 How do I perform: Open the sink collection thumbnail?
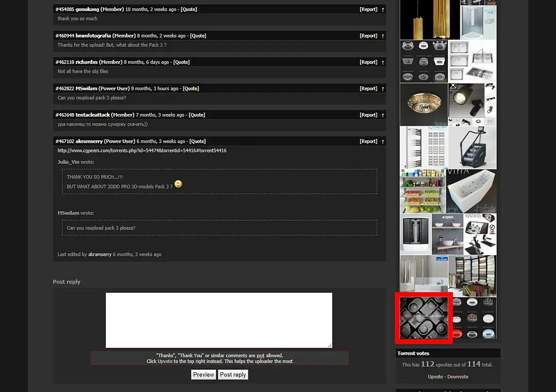pos(424,318)
